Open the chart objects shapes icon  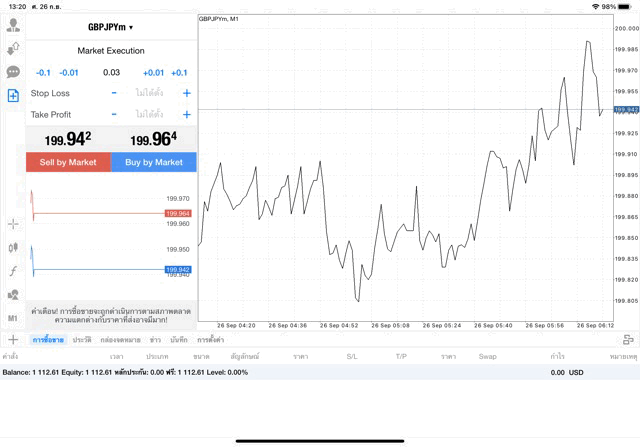pyautogui.click(x=13, y=295)
